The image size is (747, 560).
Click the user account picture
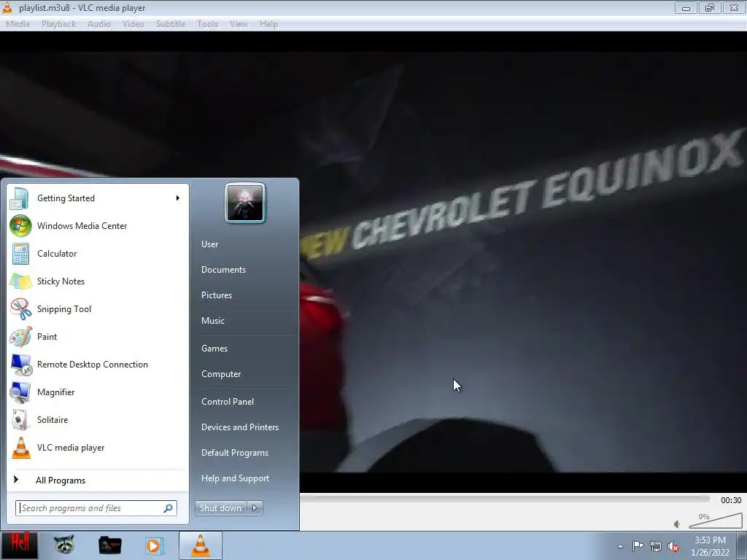point(245,203)
